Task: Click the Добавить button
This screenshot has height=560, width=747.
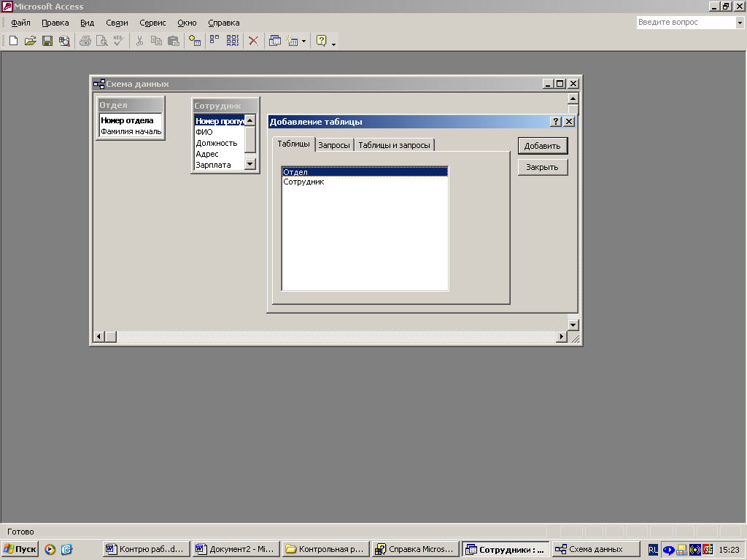Action: click(x=543, y=146)
